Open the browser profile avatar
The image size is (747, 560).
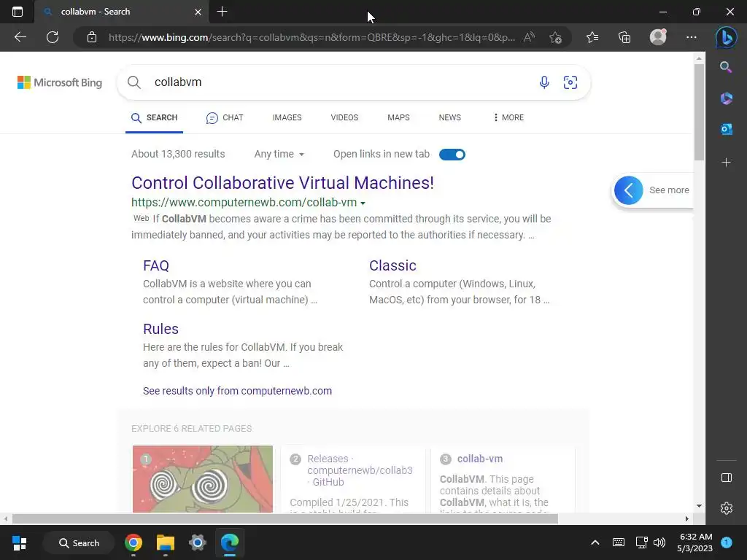(658, 37)
